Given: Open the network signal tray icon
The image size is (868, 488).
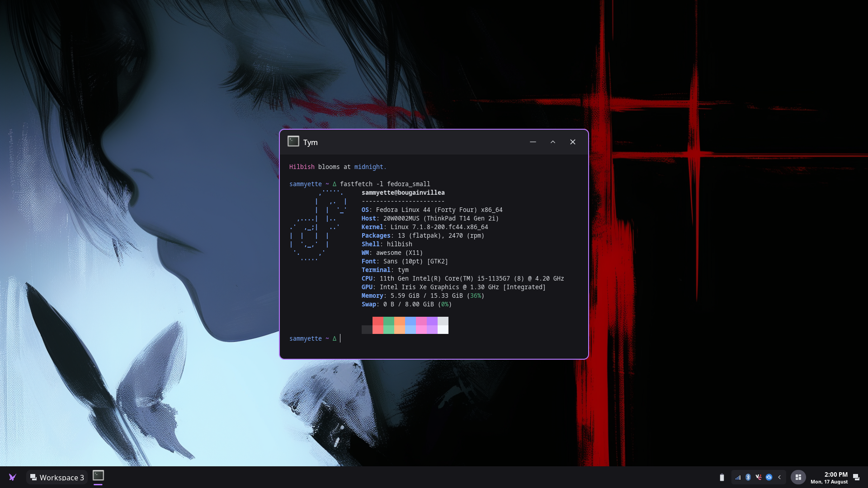Looking at the screenshot, I should [738, 477].
